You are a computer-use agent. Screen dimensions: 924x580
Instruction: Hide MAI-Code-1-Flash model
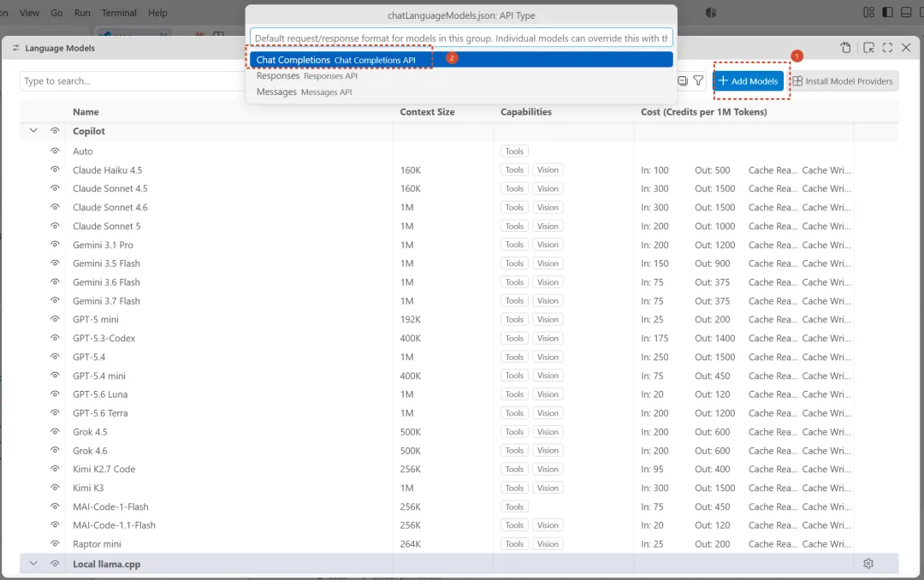pos(55,506)
